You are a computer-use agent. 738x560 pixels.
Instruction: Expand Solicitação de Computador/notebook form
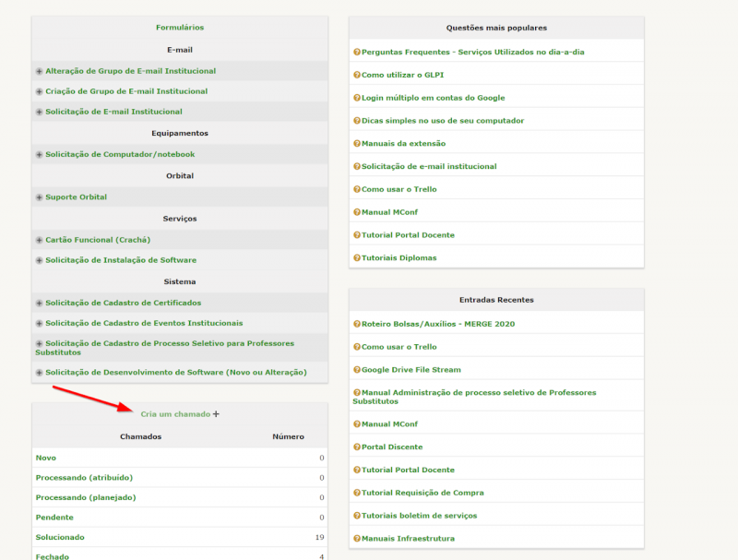tap(39, 155)
